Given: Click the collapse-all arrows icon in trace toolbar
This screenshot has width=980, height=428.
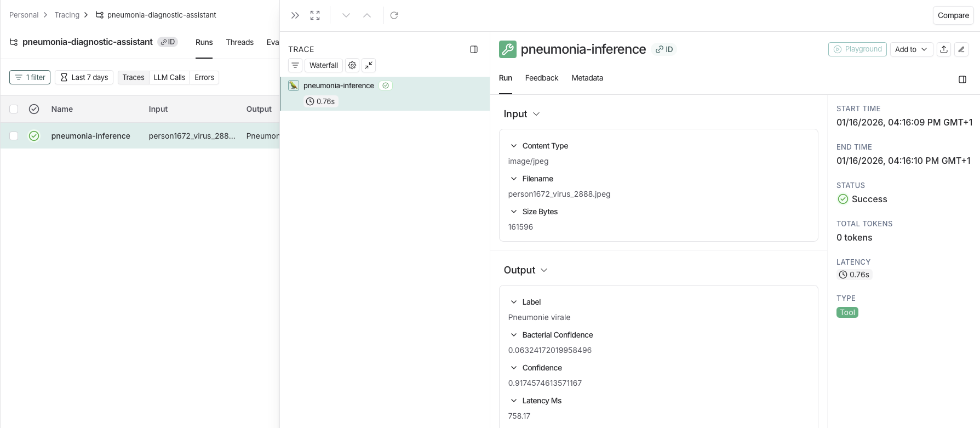Looking at the screenshot, I should click(x=369, y=65).
